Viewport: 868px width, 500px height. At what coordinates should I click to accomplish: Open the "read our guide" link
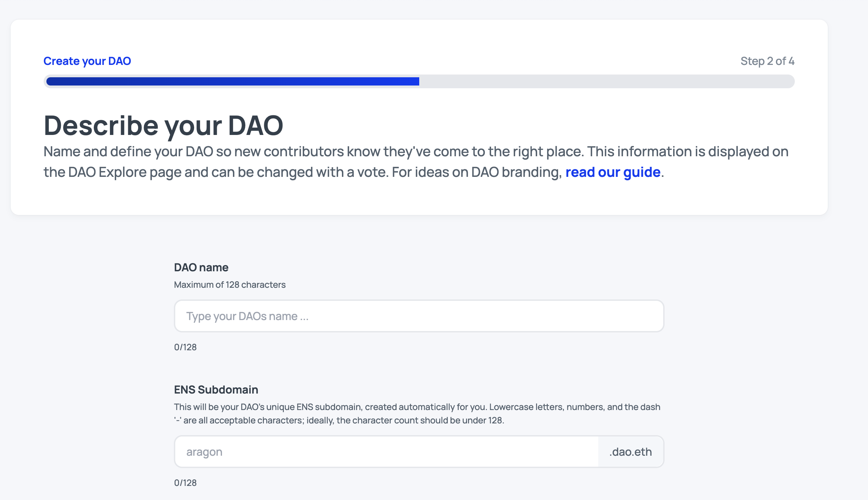coord(613,172)
